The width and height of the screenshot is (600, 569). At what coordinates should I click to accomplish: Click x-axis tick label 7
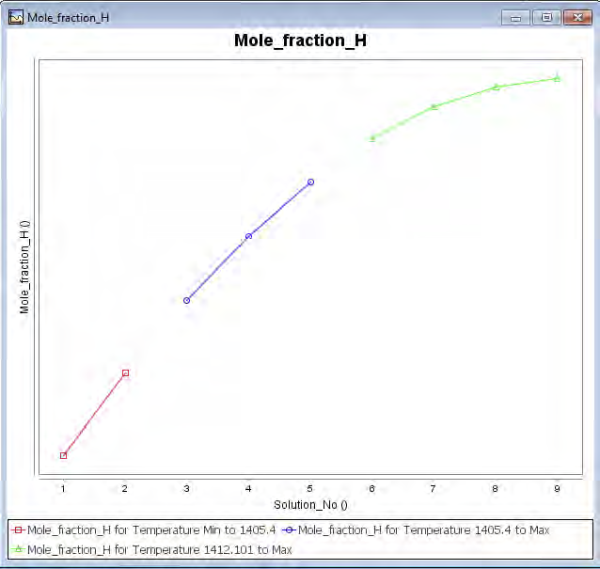[x=433, y=489]
